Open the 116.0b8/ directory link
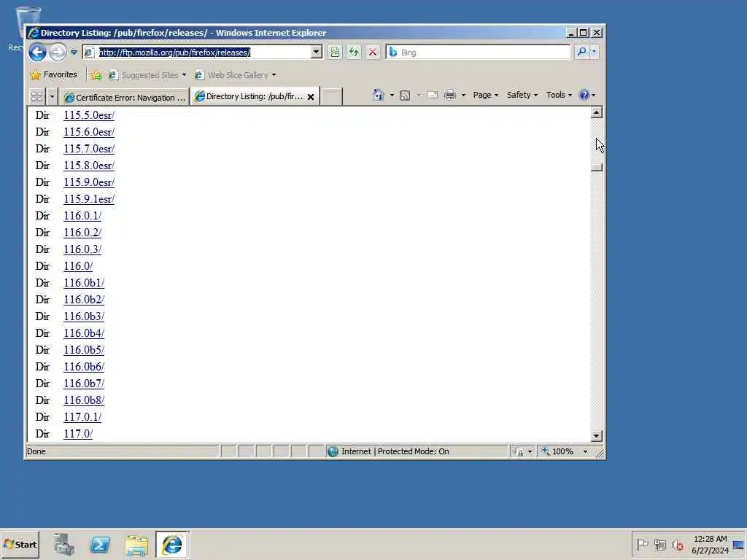This screenshot has height=560, width=747. tap(84, 400)
